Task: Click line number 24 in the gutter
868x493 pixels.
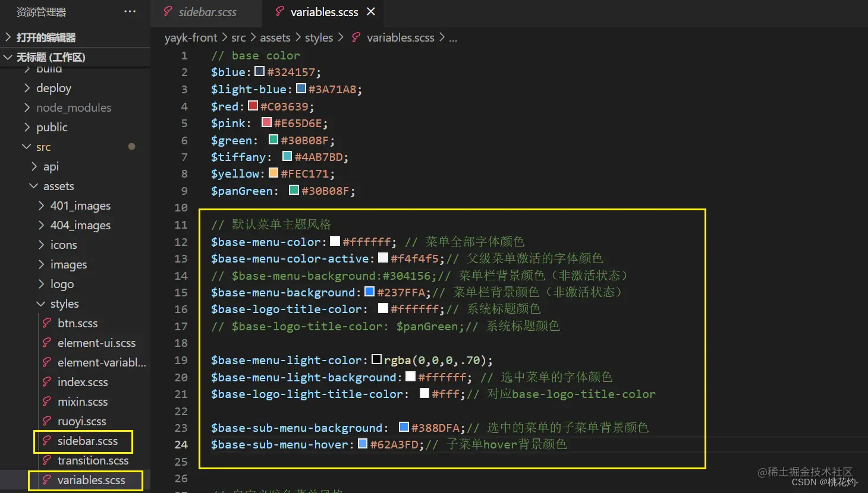Action: [181, 444]
